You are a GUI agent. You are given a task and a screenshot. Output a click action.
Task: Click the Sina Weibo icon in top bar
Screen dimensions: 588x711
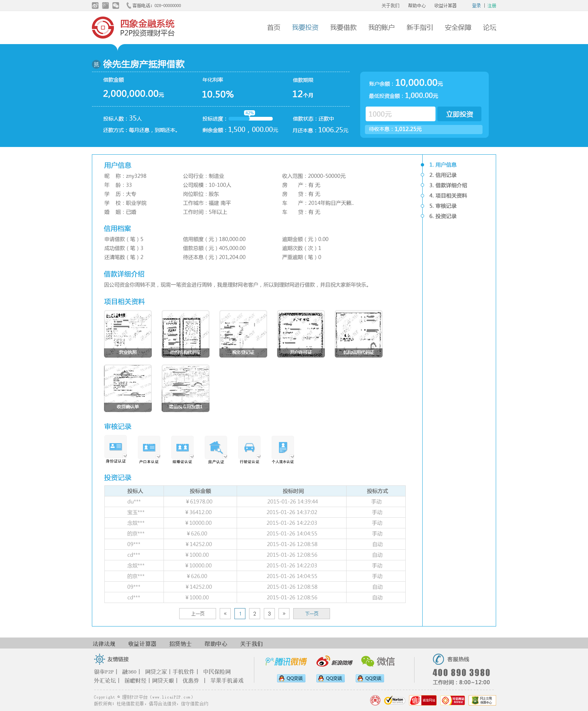(x=95, y=6)
